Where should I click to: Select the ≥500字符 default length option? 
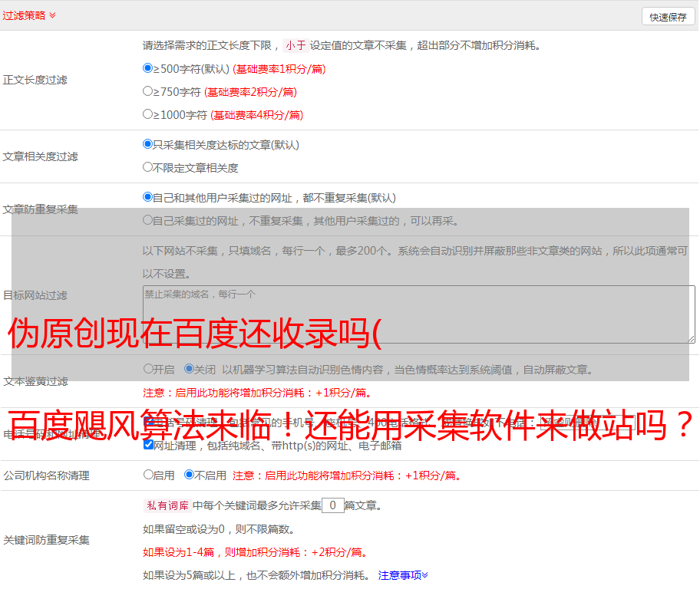(148, 68)
